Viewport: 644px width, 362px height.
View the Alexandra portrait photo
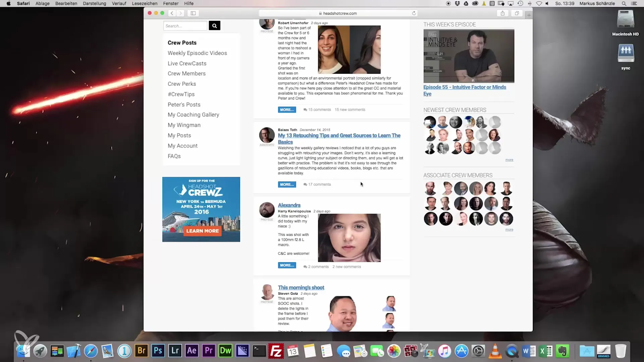click(x=349, y=238)
